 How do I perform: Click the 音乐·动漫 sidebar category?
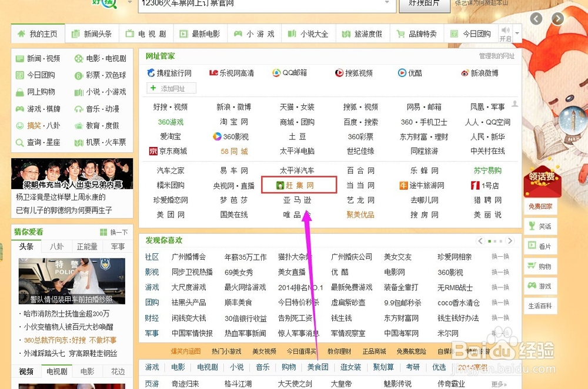[97, 109]
